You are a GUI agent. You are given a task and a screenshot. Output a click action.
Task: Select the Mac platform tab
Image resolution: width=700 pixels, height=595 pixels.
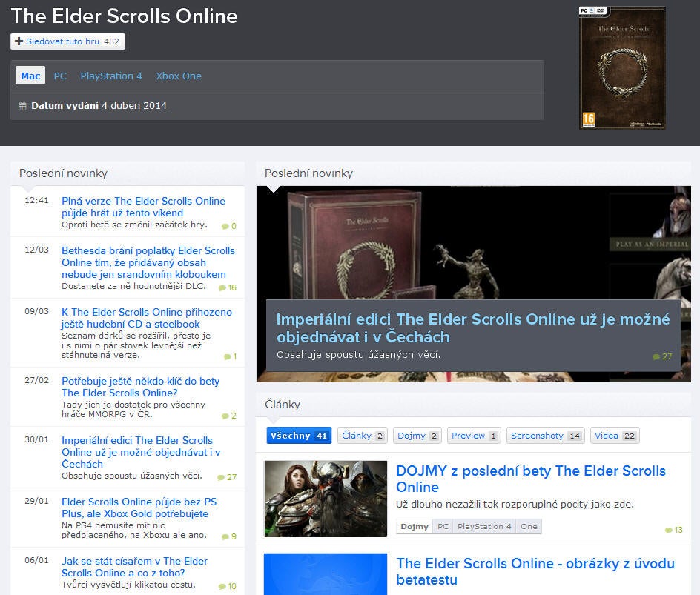point(30,76)
